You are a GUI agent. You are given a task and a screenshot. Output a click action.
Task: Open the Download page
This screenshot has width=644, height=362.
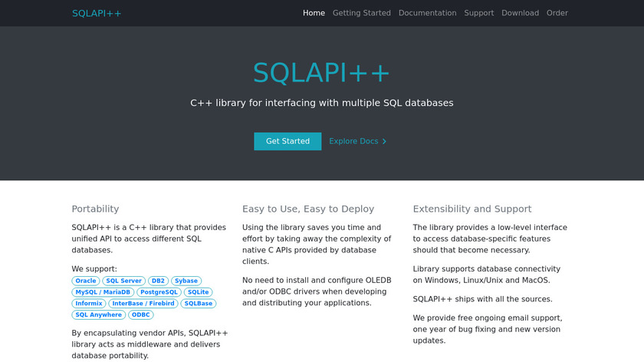(x=520, y=13)
